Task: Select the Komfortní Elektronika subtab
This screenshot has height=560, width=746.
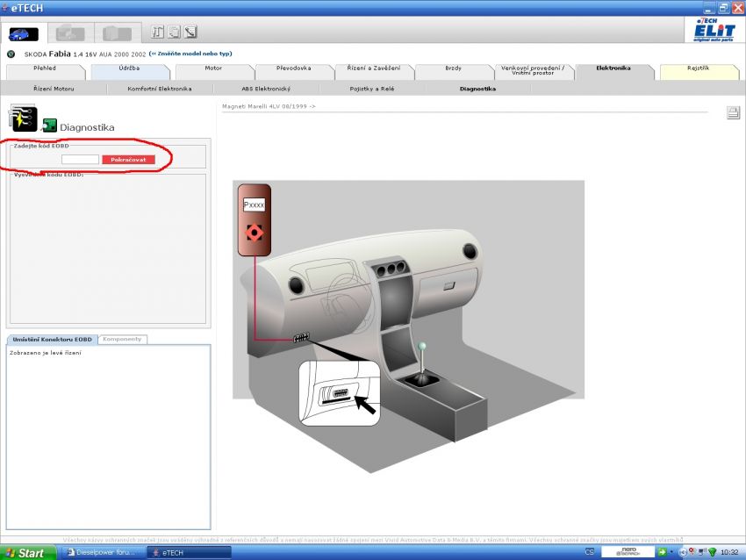Action: click(160, 89)
